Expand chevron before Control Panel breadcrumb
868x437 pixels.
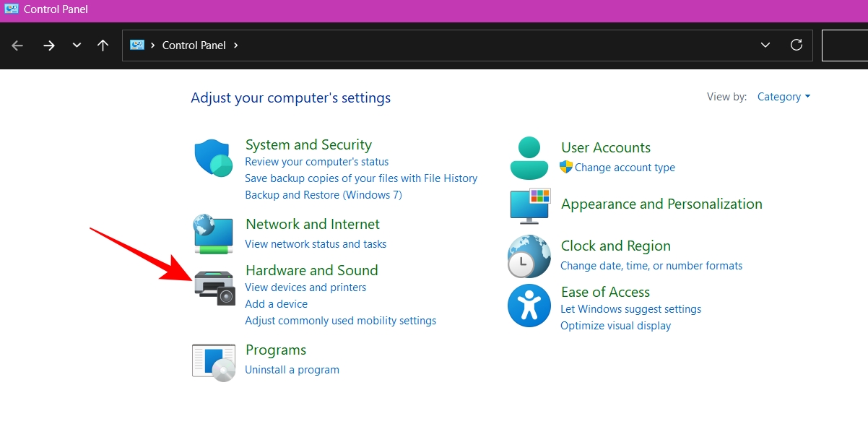tap(153, 45)
